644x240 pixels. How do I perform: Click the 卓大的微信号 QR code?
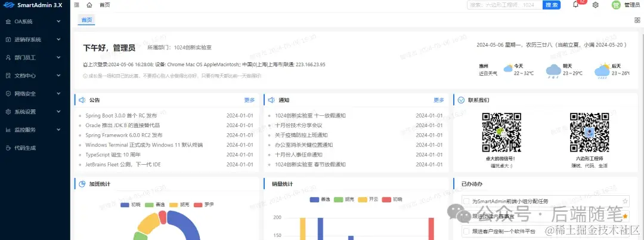coord(501,133)
